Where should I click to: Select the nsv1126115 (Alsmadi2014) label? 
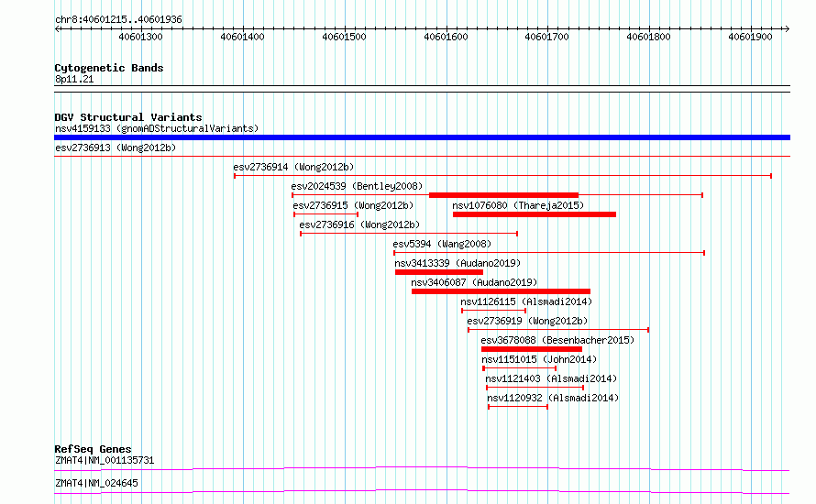526,301
